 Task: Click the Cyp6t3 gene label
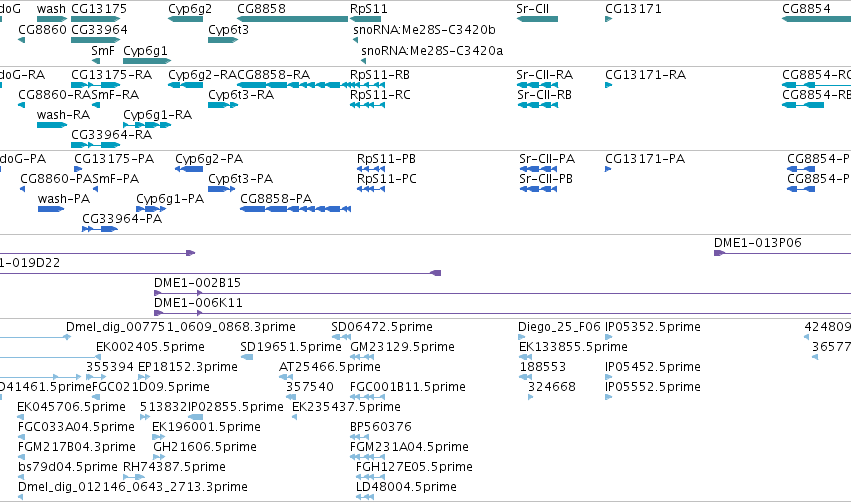tap(228, 29)
